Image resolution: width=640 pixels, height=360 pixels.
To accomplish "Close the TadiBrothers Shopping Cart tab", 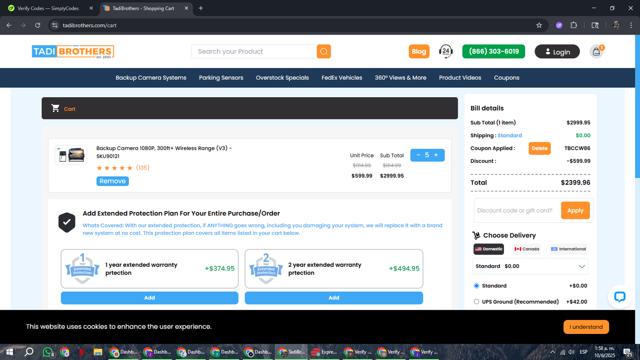I will (186, 8).
